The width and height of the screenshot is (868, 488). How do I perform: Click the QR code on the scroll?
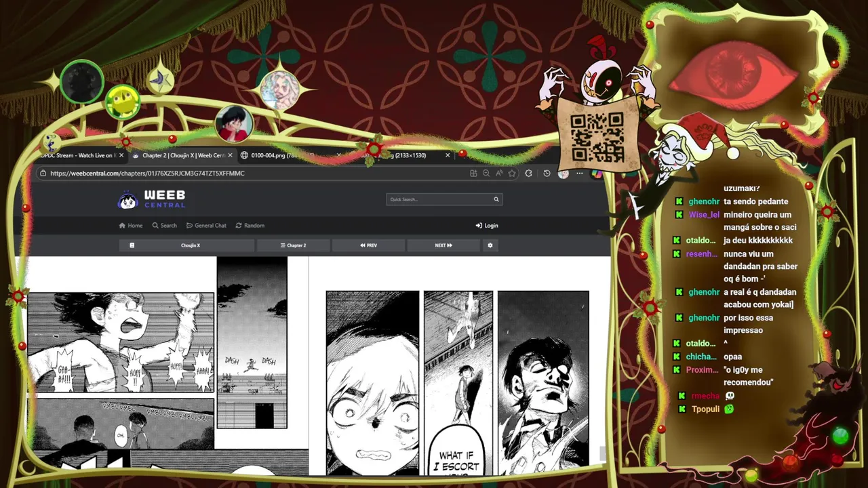pyautogui.click(x=597, y=136)
